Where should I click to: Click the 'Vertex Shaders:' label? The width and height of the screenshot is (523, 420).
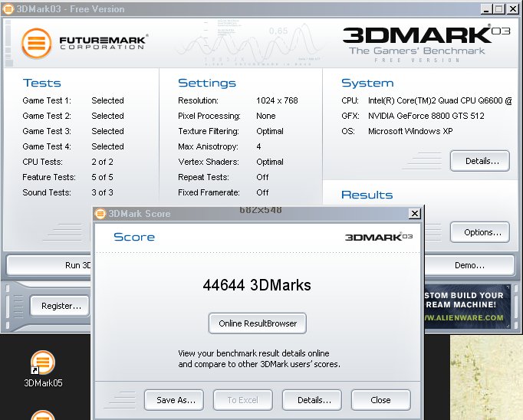(x=209, y=162)
